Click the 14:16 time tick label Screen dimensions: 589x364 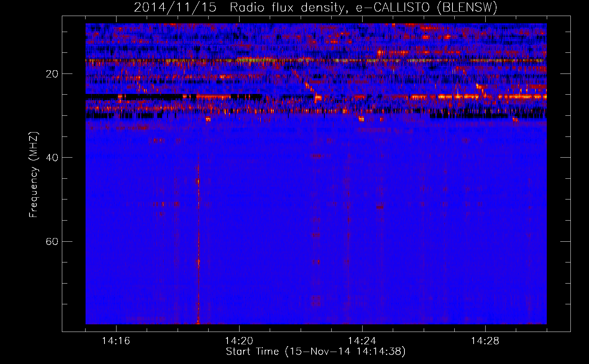pyautogui.click(x=116, y=341)
